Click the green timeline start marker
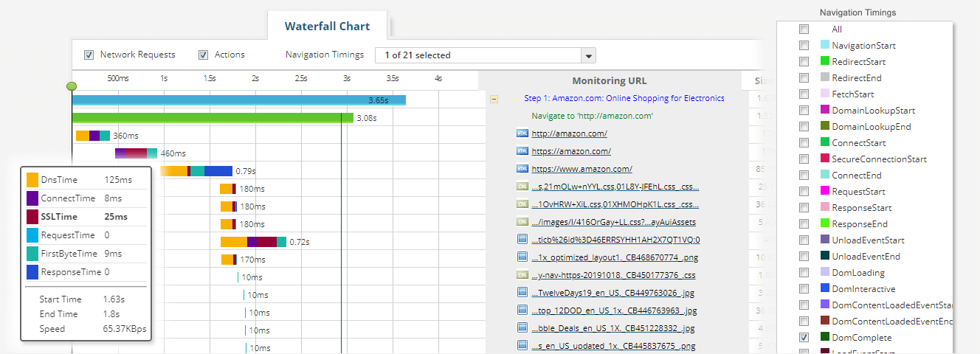The image size is (980, 354). 72,86
